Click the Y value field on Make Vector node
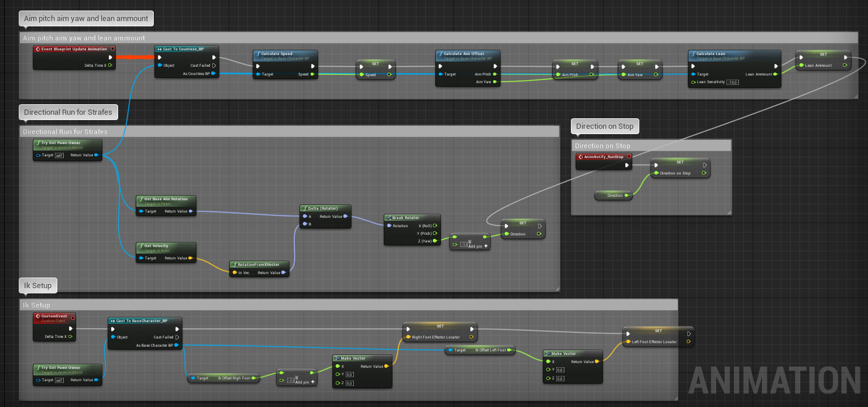Screen dimensions: 868x407 point(349,374)
